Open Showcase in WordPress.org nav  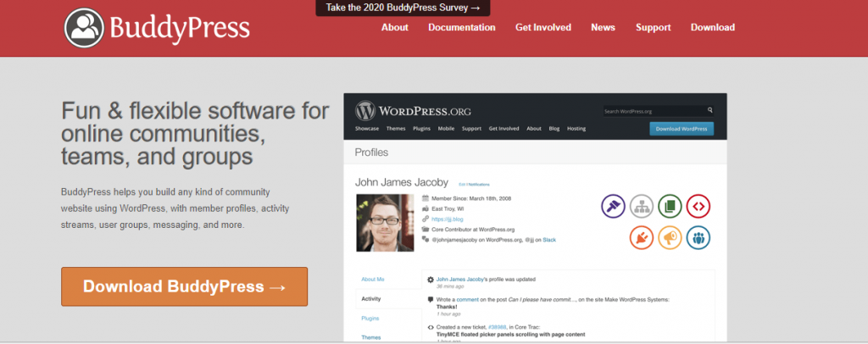tap(367, 128)
